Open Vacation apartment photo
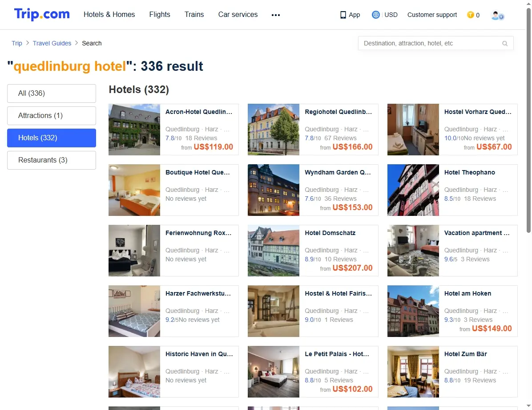Screen dimensions: 532x410 click(x=413, y=250)
